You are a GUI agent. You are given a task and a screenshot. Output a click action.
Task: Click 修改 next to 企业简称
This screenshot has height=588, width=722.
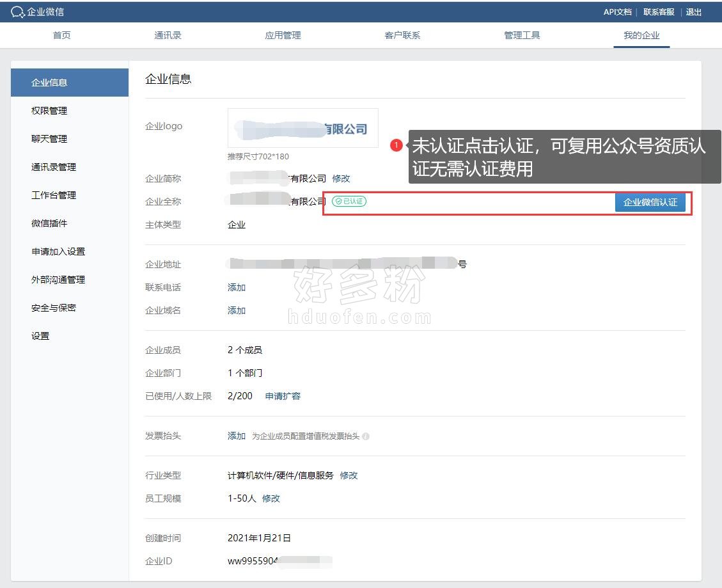pos(341,179)
